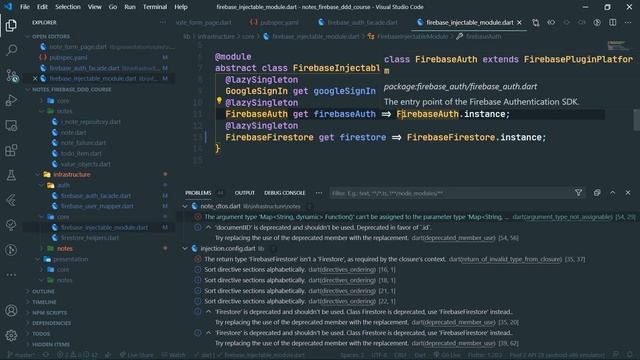Collapse the OPEN EDITORS section

(50, 36)
